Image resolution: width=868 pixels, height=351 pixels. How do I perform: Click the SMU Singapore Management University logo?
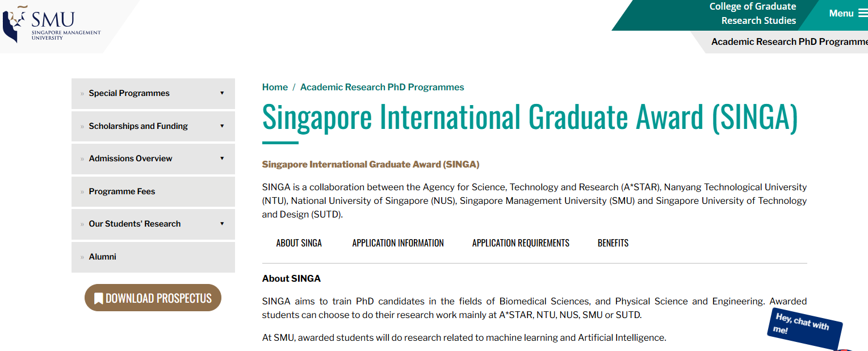[x=52, y=23]
